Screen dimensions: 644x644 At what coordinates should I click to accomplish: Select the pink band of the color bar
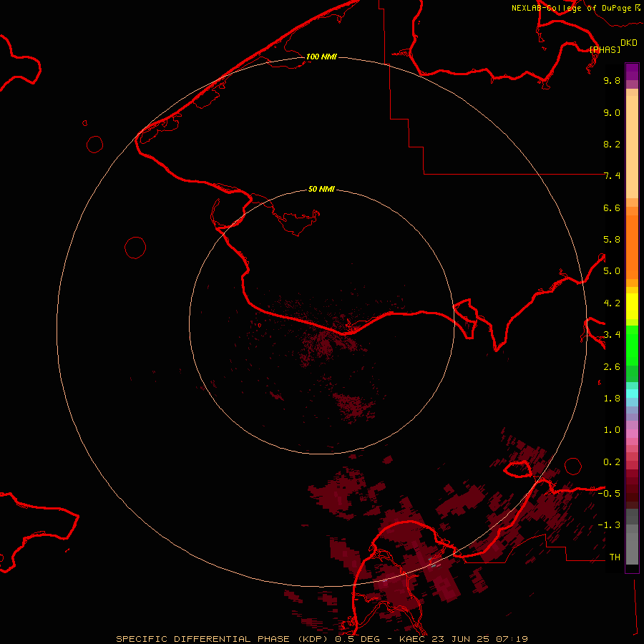(632, 434)
